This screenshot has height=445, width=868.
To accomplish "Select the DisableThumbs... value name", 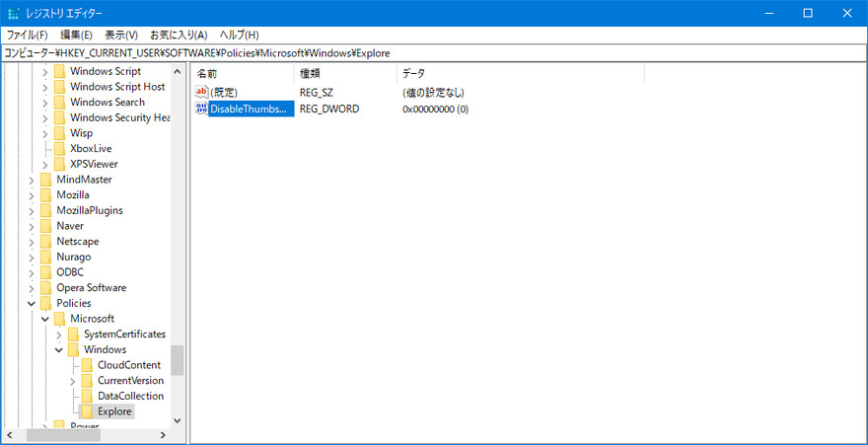I will pyautogui.click(x=252, y=110).
